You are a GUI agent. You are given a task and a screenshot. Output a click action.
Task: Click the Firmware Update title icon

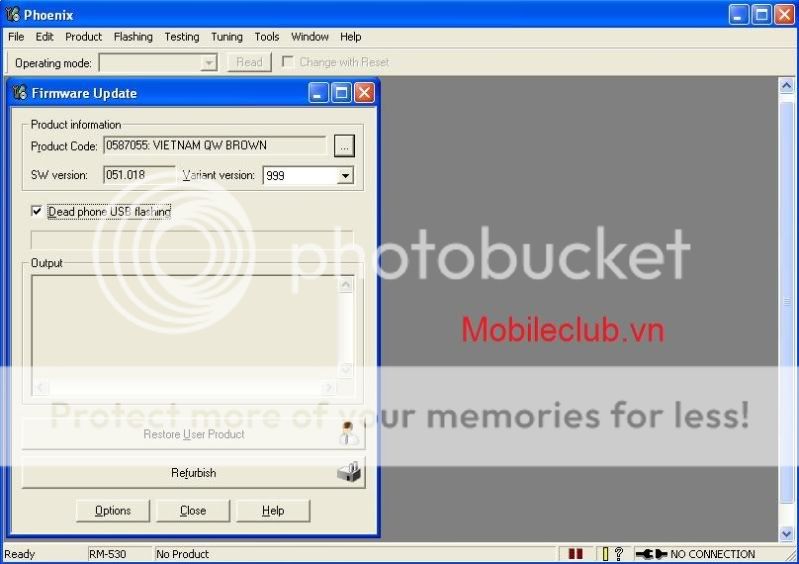pyautogui.click(x=19, y=93)
